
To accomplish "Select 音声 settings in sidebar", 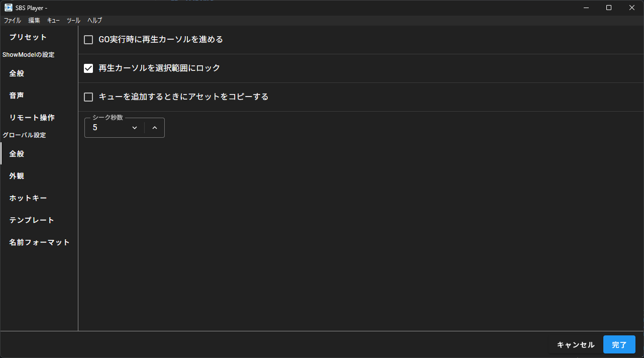I will click(16, 95).
